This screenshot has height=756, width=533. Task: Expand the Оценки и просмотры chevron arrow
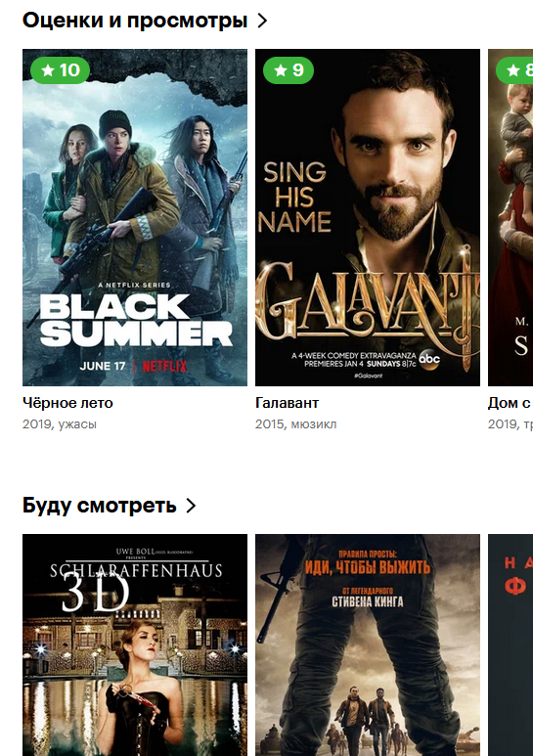pos(262,21)
